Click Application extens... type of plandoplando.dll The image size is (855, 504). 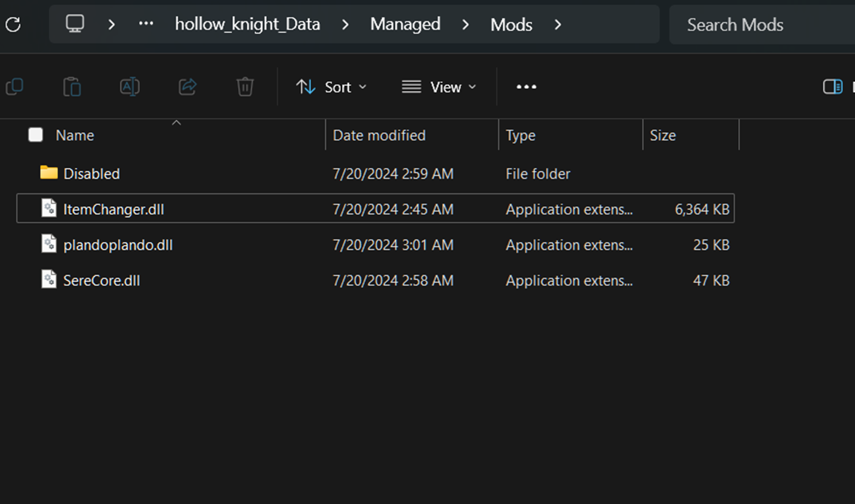click(x=569, y=245)
